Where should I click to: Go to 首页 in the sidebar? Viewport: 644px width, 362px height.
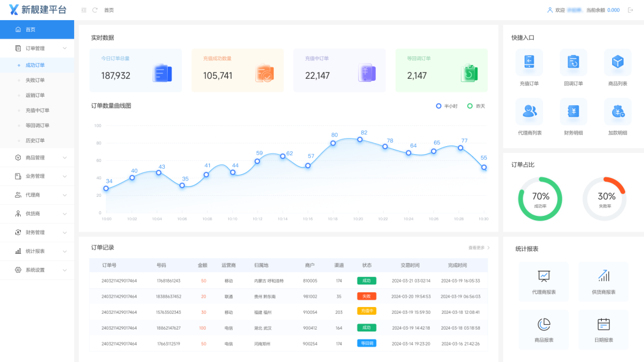pyautogui.click(x=30, y=29)
